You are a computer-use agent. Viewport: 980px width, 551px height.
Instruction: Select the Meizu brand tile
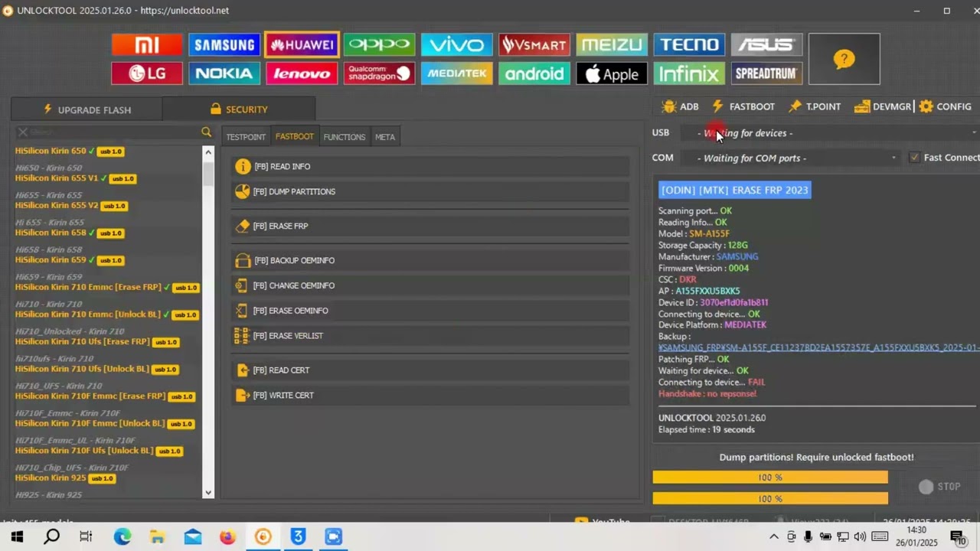611,45
